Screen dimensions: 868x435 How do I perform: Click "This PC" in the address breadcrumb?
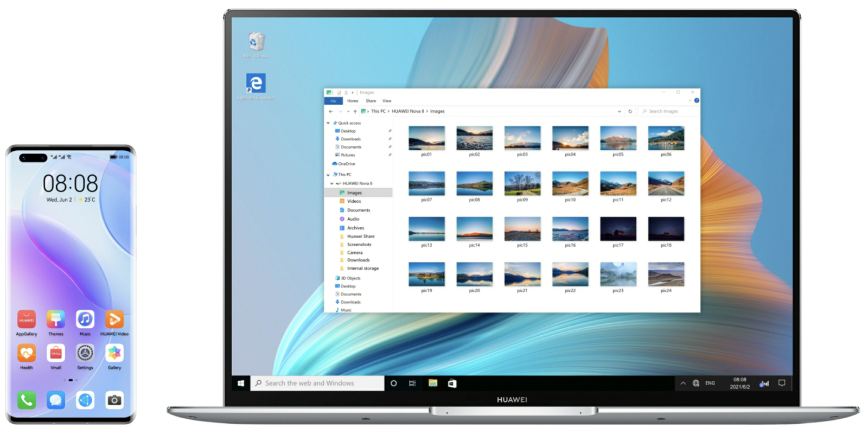click(x=378, y=111)
